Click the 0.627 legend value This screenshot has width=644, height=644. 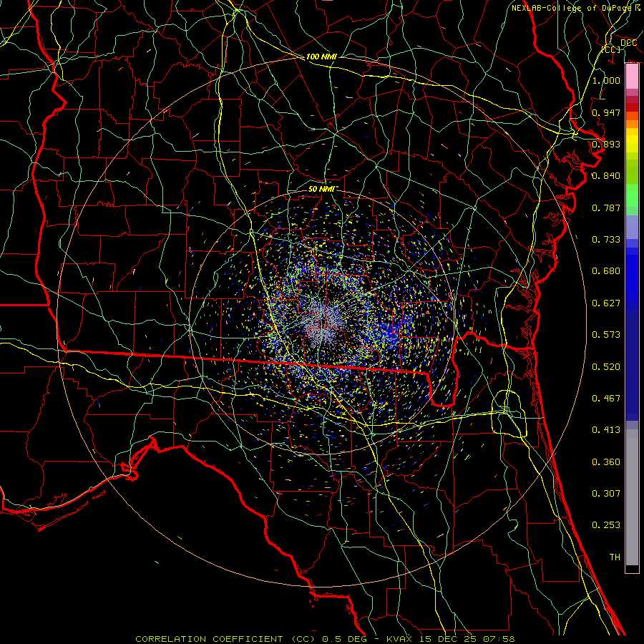point(606,303)
